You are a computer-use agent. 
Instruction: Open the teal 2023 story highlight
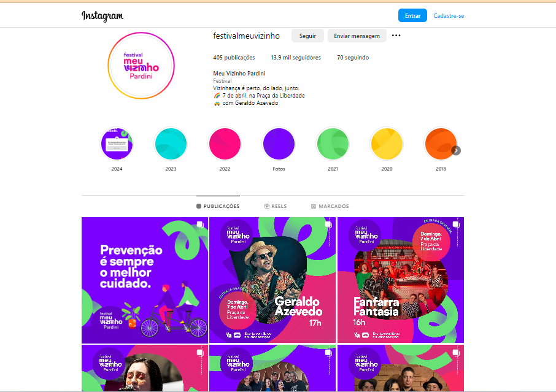point(171,144)
